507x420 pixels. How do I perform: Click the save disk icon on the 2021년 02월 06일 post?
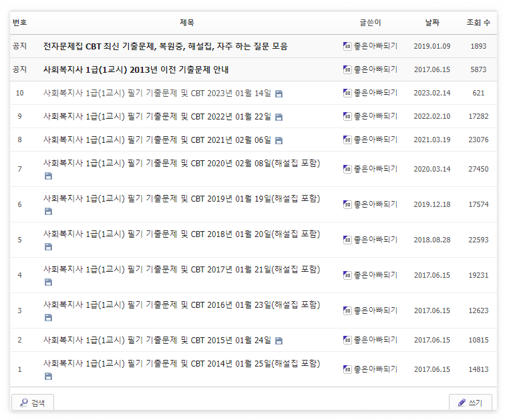[279, 140]
